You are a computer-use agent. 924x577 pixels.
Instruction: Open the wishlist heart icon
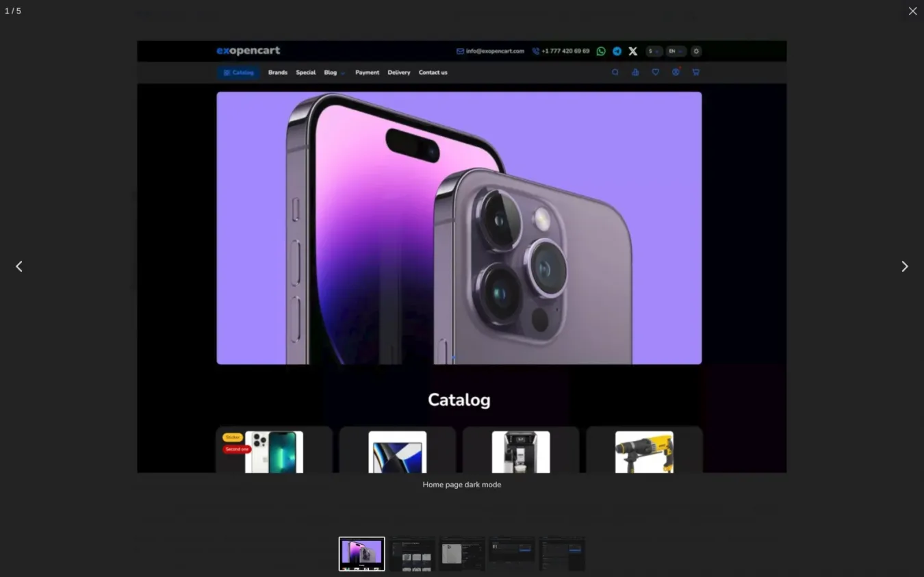[655, 73]
